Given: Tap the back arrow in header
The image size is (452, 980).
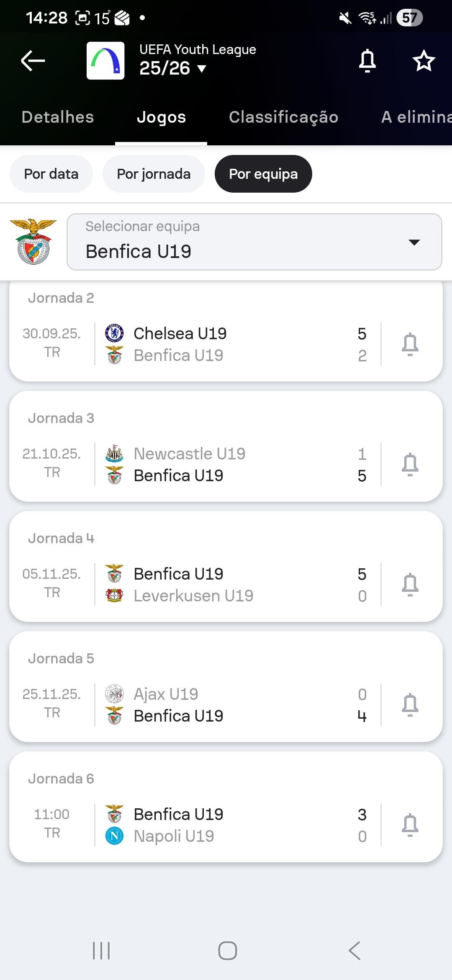Looking at the screenshot, I should pos(33,61).
